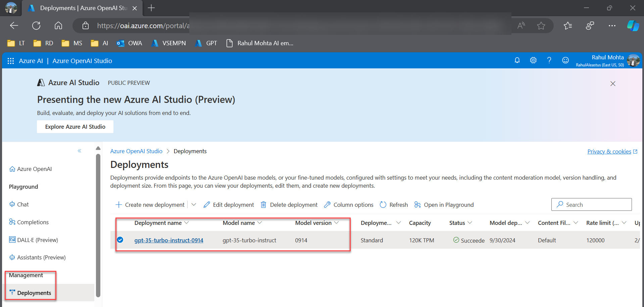Click the Azure OpenAI Studio breadcrumb link
The height and width of the screenshot is (307, 644).
136,151
